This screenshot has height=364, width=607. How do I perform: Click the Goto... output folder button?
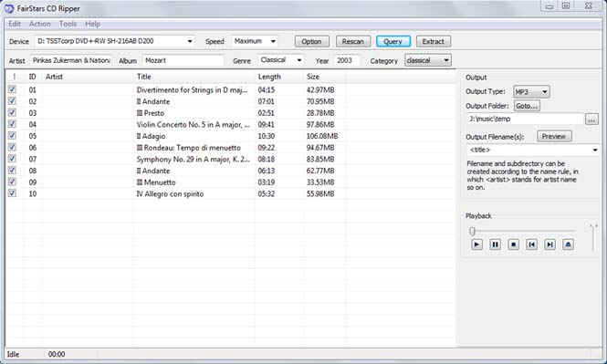pyautogui.click(x=527, y=106)
